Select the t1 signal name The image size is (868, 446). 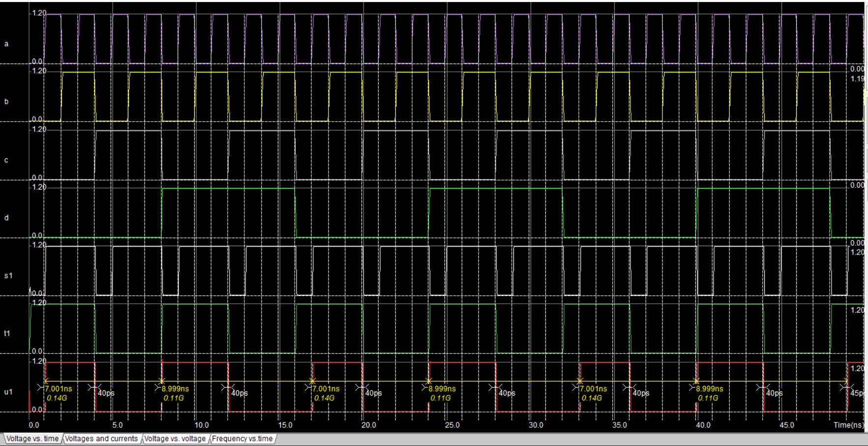point(7,333)
